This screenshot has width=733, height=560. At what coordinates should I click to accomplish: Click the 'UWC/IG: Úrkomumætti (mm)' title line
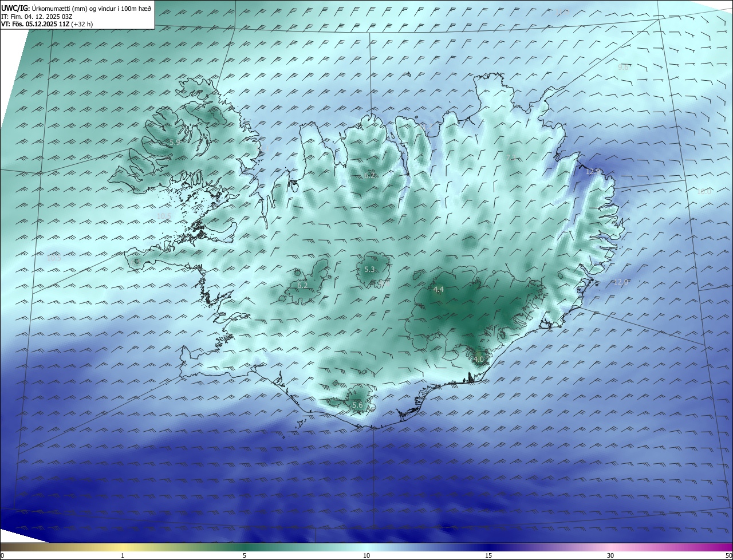(x=76, y=8)
